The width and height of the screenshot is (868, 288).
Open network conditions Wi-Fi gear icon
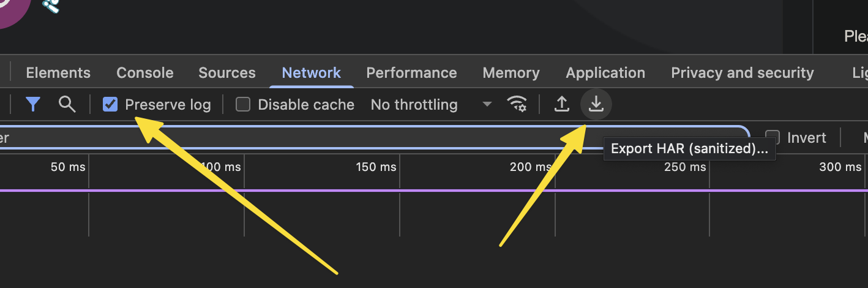click(517, 105)
